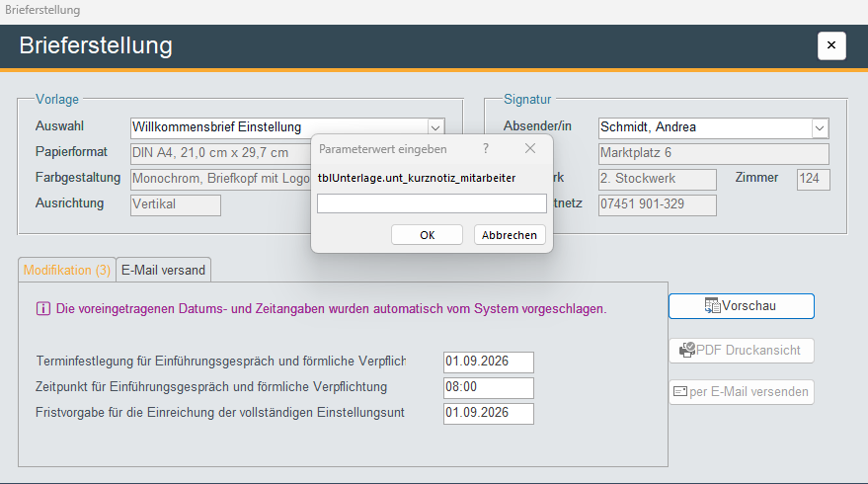Viewport: 868px width, 484px height.
Task: Click the Vorschau preview icon
Action: (712, 305)
